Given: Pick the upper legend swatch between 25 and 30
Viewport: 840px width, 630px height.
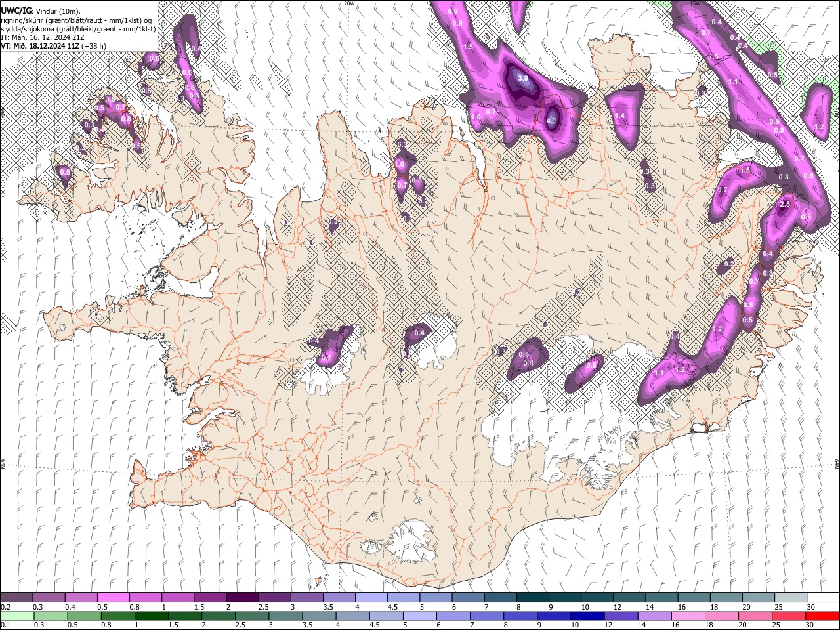Looking at the screenshot, I should [790, 598].
